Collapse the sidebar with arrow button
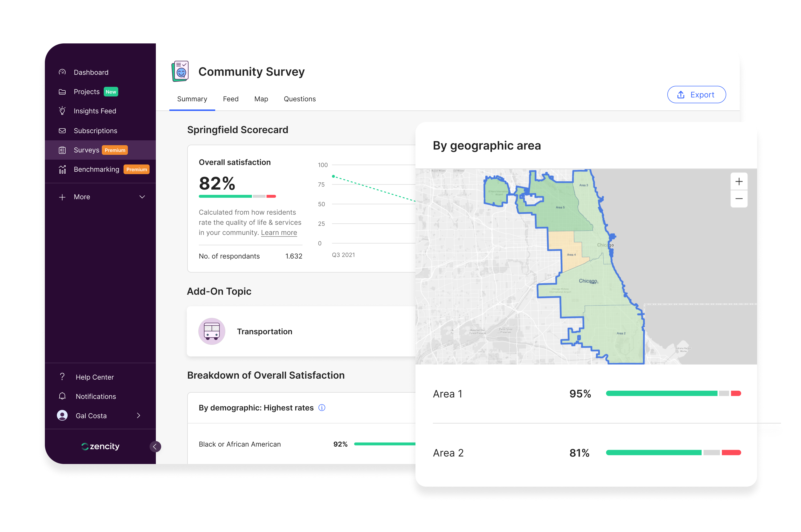Image resolution: width=801 pixels, height=532 pixels. point(155,446)
